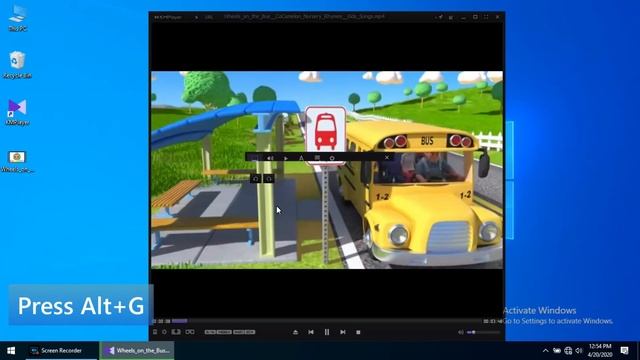This screenshot has height=360, width=640.
Task: Click the video file name in title bar
Action: [x=304, y=17]
